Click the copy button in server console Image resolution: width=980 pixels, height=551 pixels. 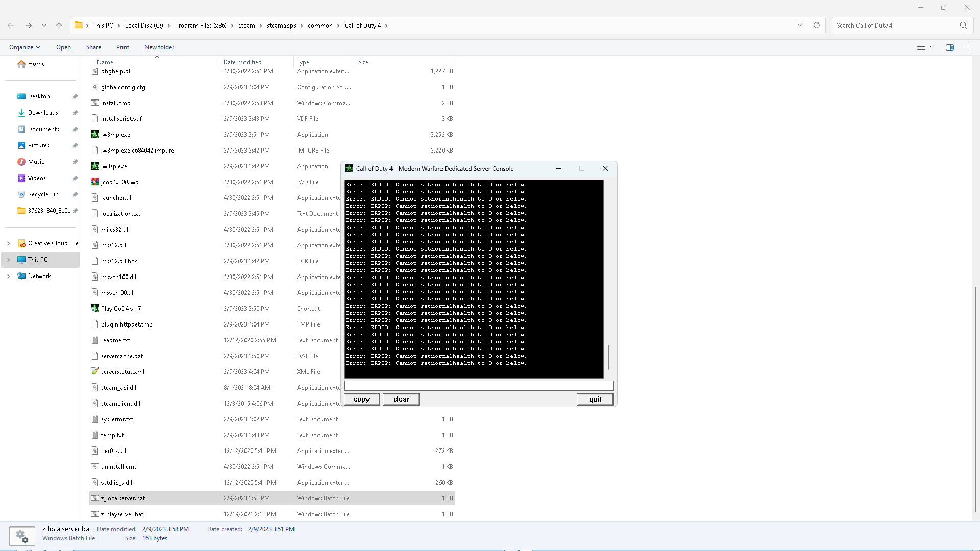[x=361, y=399]
